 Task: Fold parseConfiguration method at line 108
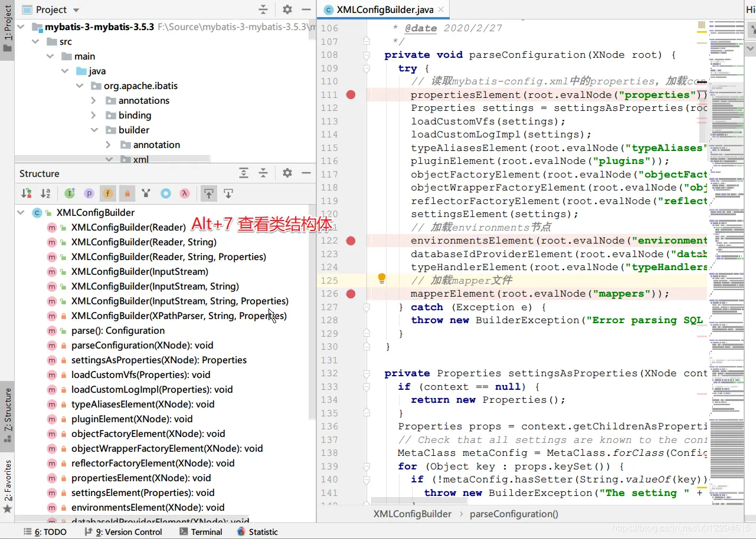366,55
